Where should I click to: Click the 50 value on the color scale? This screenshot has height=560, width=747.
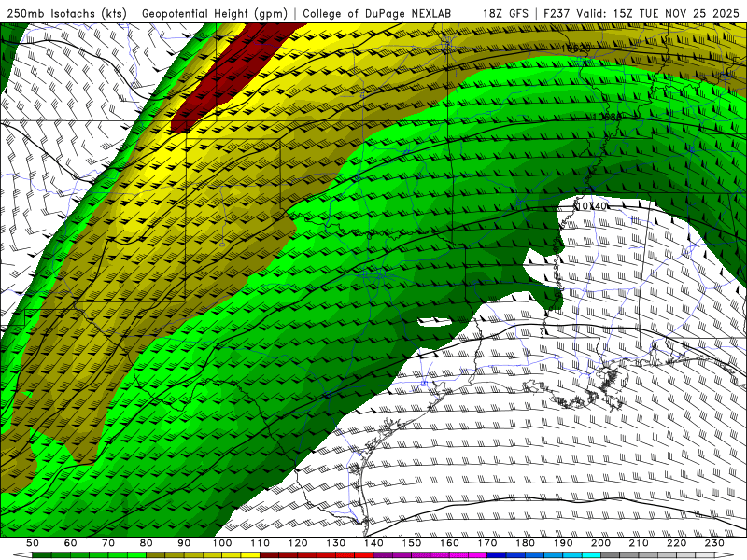[x=33, y=543]
